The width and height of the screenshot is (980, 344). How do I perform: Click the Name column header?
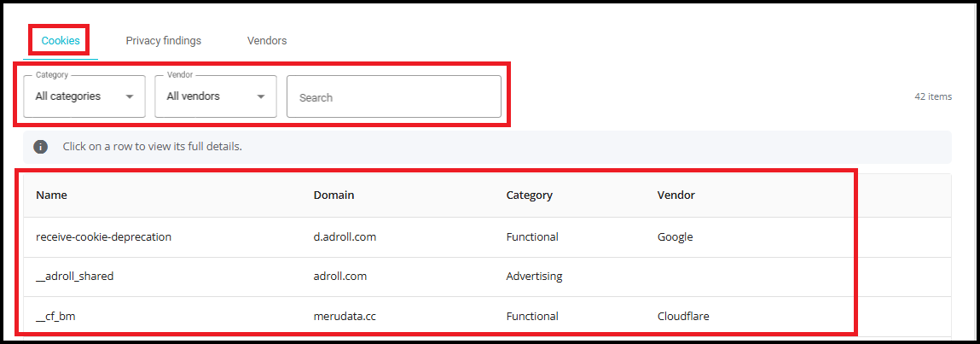[51, 195]
